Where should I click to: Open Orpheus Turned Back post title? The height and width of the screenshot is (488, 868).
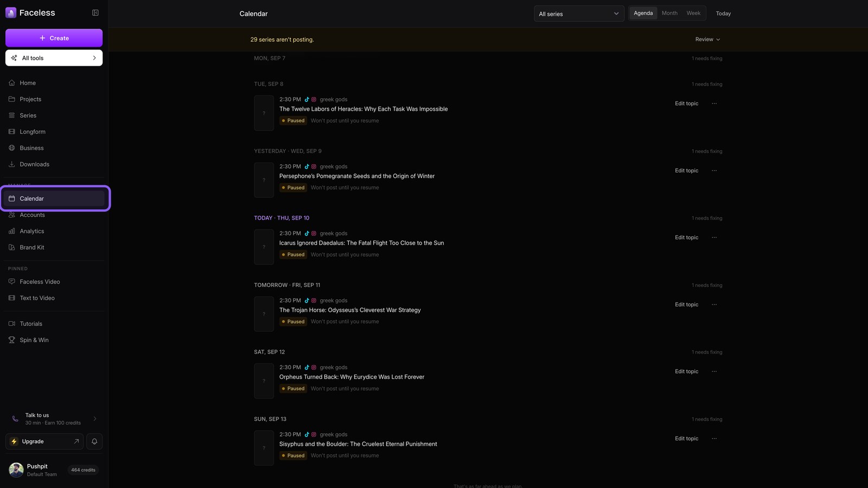352,377
